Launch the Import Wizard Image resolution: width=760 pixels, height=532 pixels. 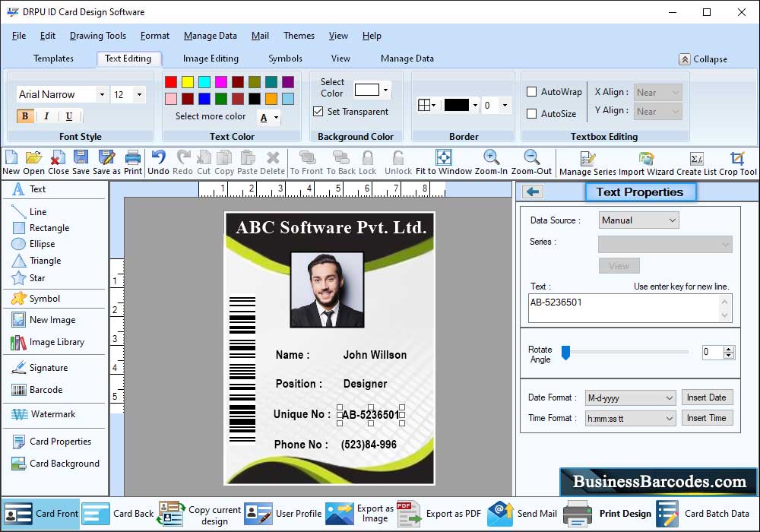click(x=646, y=163)
